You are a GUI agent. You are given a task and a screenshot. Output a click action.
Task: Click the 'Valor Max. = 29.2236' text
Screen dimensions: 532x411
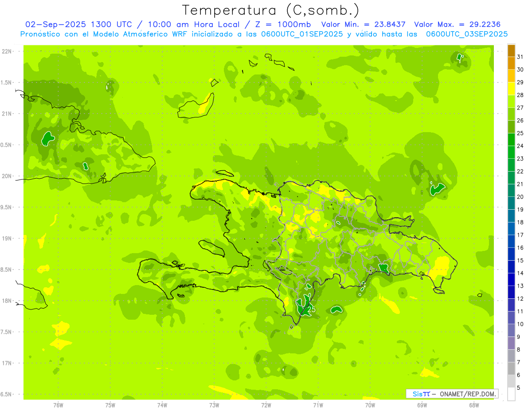457,24
